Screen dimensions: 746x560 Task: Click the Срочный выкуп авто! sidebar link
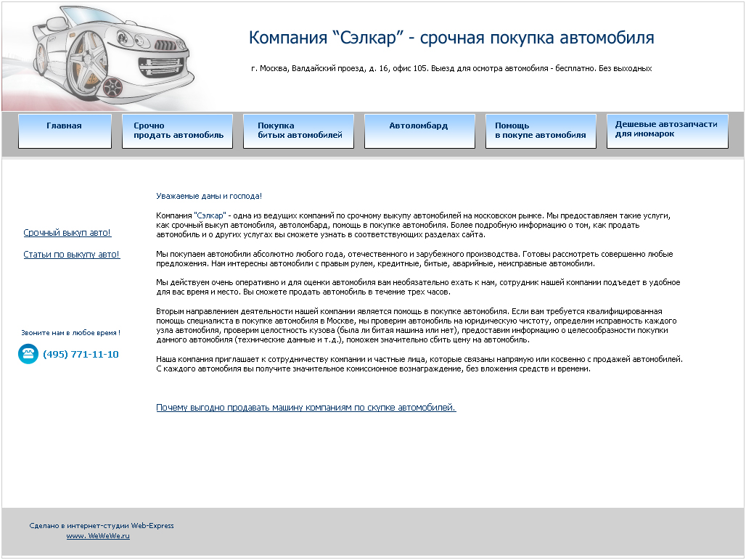[x=69, y=233]
